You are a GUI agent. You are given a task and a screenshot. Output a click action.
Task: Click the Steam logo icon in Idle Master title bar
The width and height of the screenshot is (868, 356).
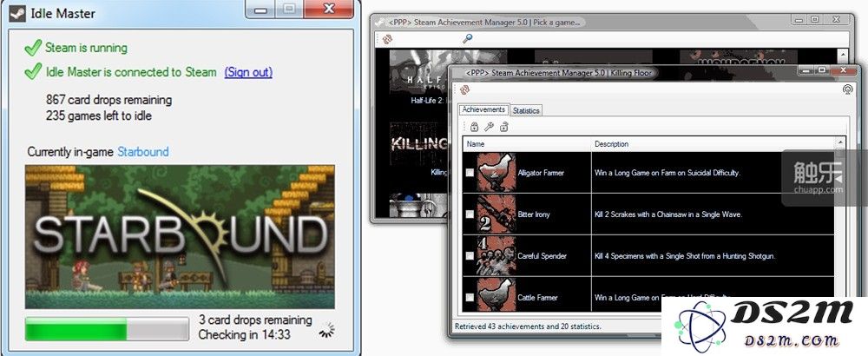click(x=17, y=13)
